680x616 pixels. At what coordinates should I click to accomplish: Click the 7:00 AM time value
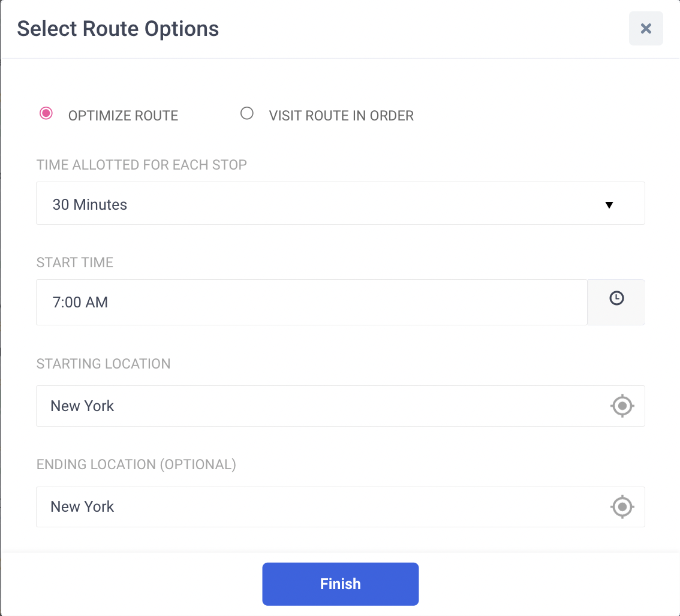point(80,302)
